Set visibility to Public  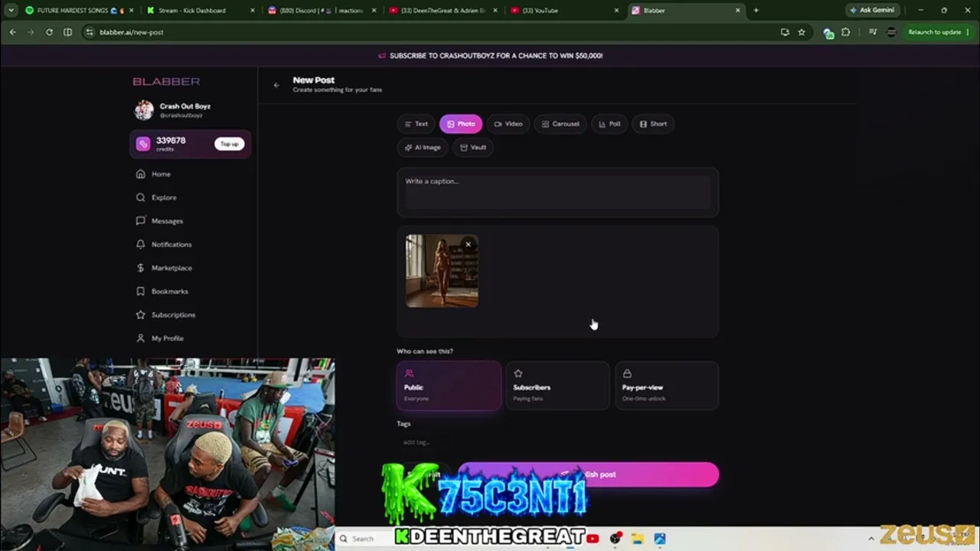(449, 386)
